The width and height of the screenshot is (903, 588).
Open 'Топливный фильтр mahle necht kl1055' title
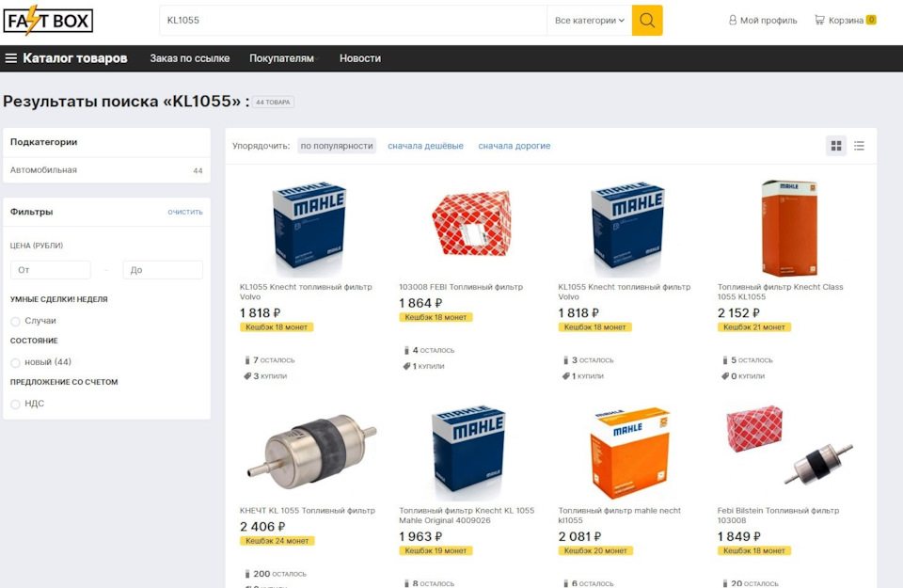click(x=619, y=516)
